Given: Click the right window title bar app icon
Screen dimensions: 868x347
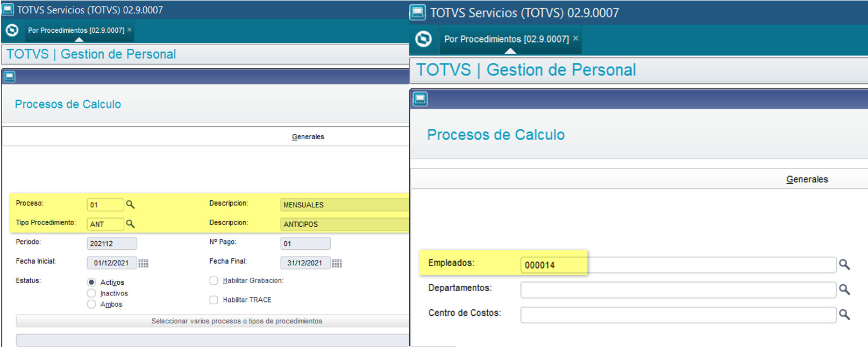Looking at the screenshot, I should tap(418, 12).
